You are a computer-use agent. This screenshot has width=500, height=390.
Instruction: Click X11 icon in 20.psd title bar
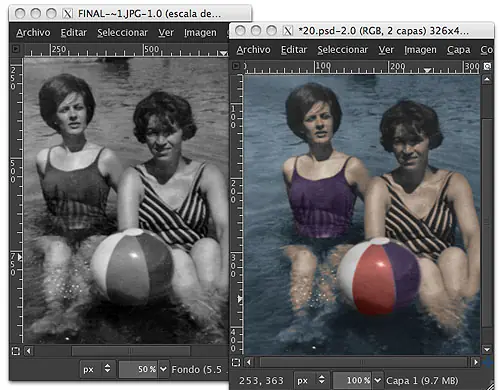(288, 31)
